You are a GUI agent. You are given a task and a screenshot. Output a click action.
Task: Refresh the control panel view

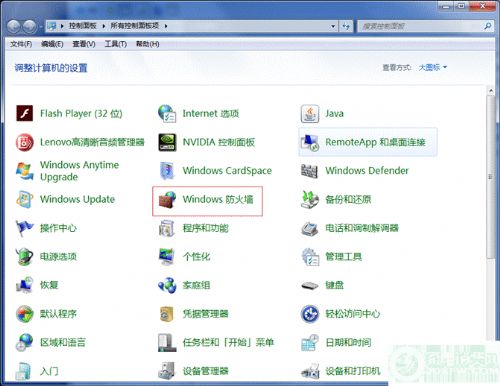pos(346,26)
